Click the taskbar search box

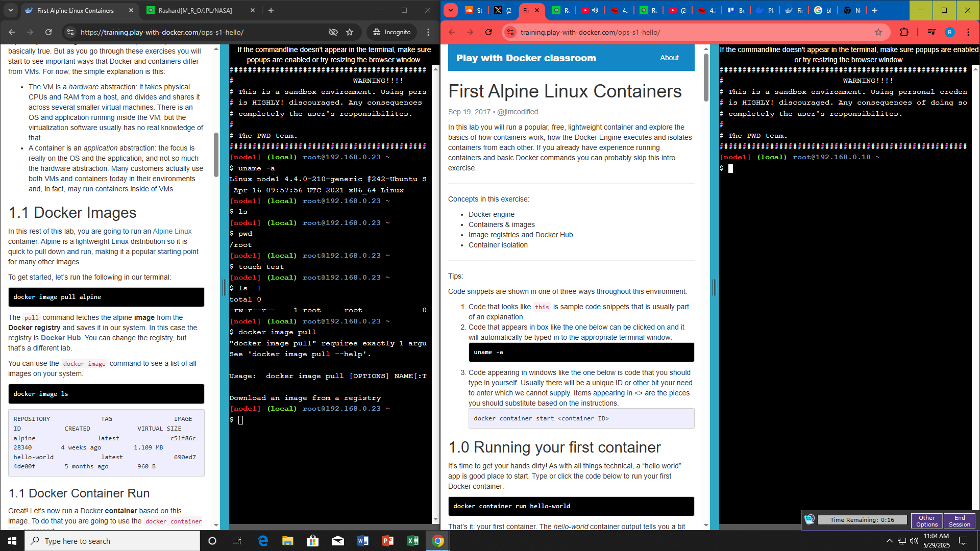point(112,541)
